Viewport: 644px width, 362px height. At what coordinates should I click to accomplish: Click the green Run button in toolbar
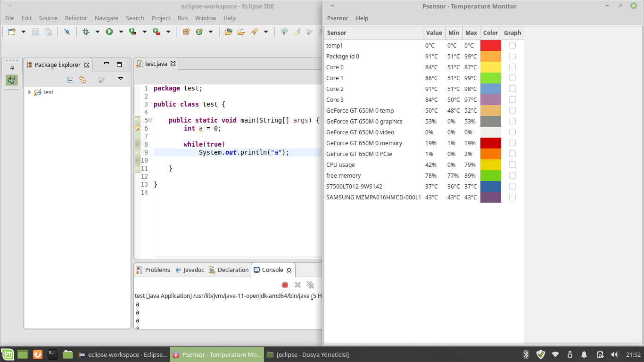109,32
